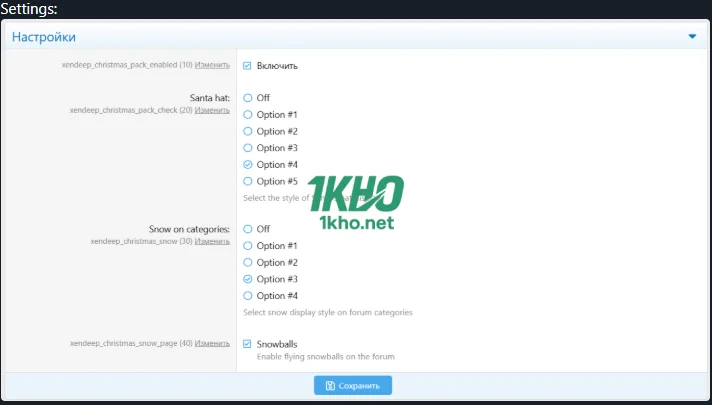Click the Настройки panel header title

(44, 37)
